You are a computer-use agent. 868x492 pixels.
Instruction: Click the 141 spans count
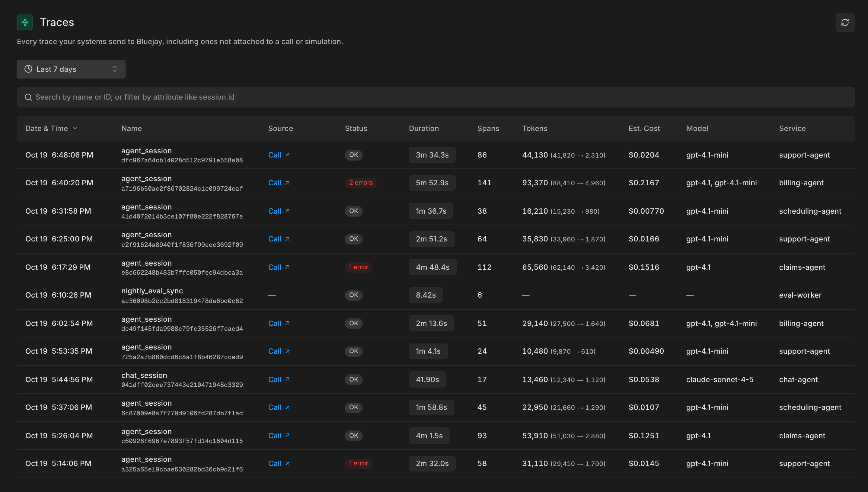pos(484,183)
